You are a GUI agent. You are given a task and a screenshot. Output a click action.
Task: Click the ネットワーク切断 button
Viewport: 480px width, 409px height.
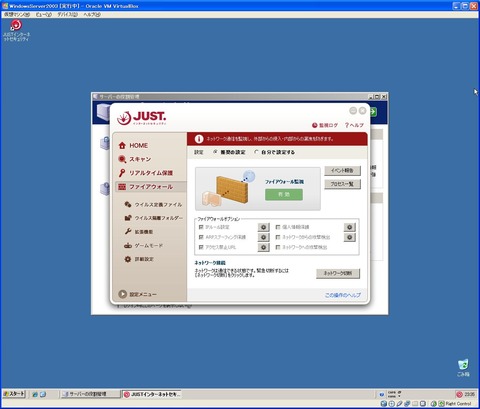pyautogui.click(x=338, y=274)
